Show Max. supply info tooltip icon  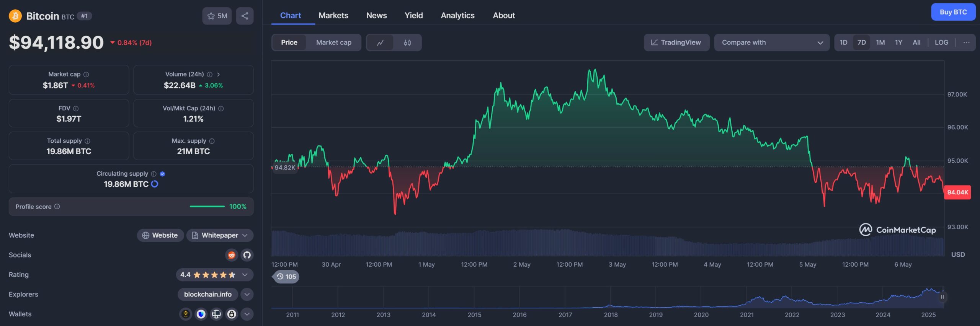[212, 141]
